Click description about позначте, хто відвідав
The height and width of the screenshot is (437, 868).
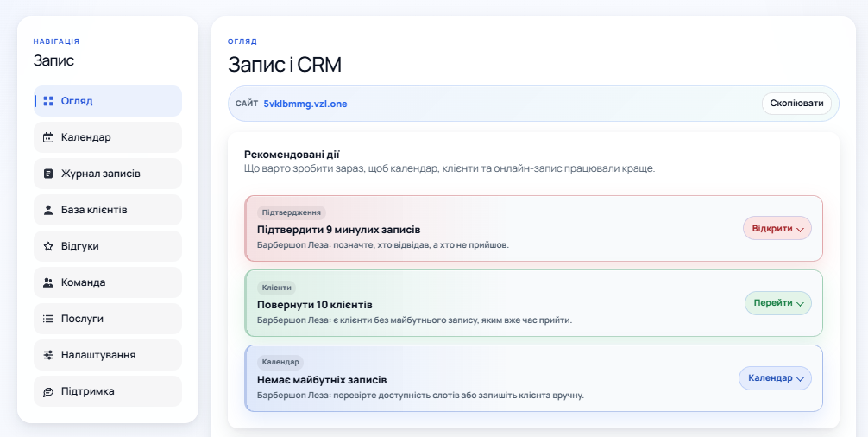(383, 244)
